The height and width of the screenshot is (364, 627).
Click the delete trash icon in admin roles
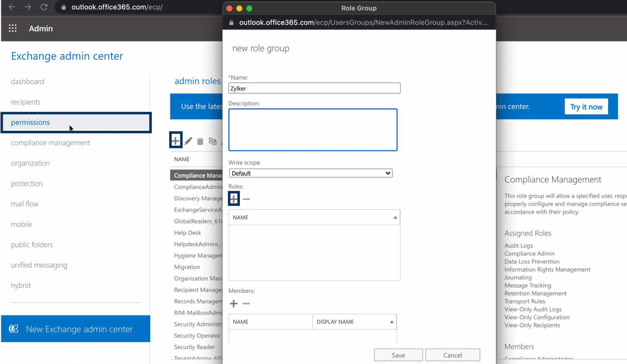[200, 141]
